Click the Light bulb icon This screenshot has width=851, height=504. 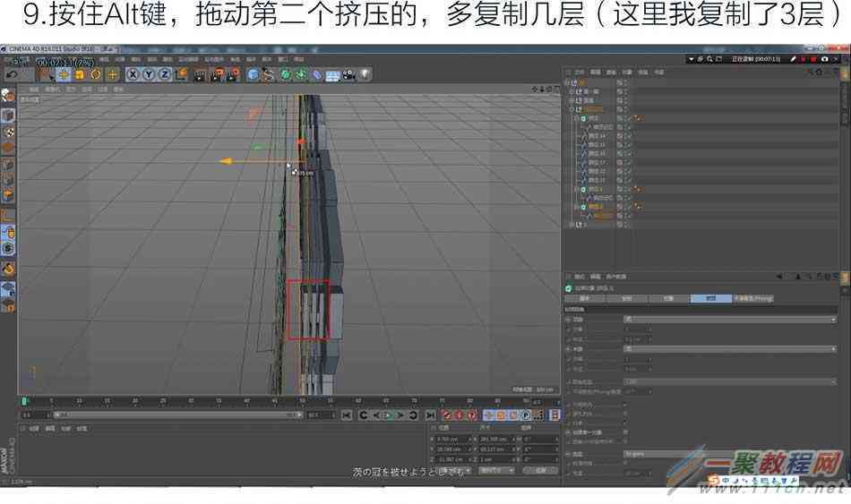[365, 75]
